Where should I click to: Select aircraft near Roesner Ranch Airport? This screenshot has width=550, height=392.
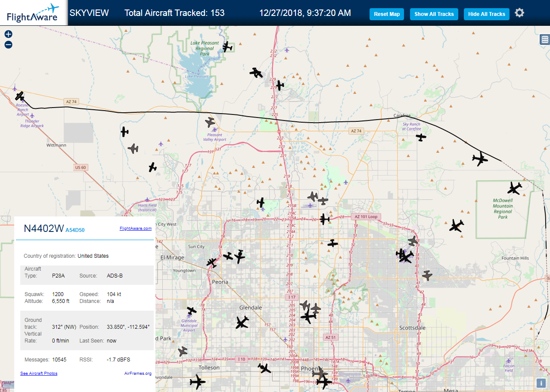19,96
